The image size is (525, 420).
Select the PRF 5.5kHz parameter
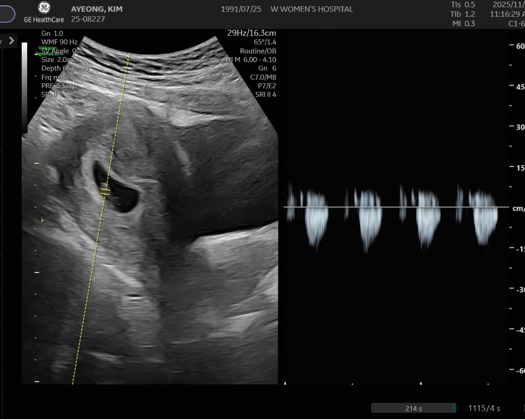click(x=60, y=86)
